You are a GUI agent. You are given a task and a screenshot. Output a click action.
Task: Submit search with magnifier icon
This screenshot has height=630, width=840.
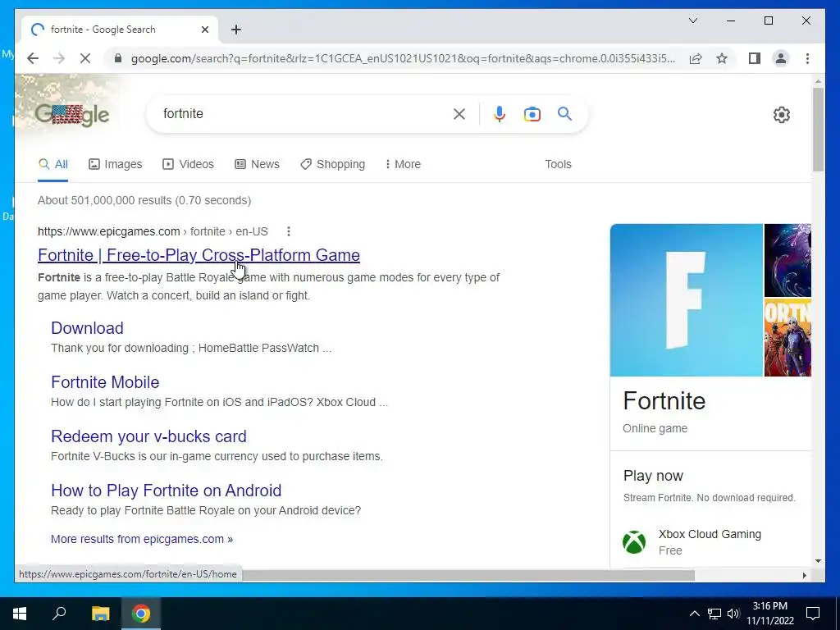tap(564, 113)
